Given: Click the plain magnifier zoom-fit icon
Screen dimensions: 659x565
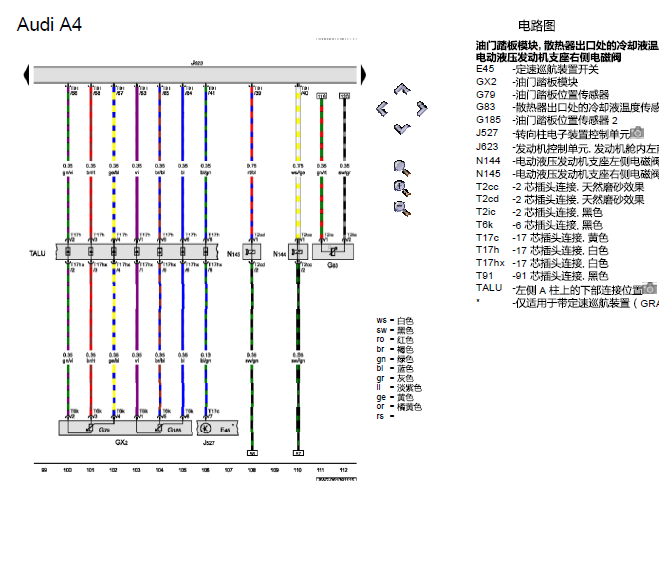Looking at the screenshot, I should 402,168.
